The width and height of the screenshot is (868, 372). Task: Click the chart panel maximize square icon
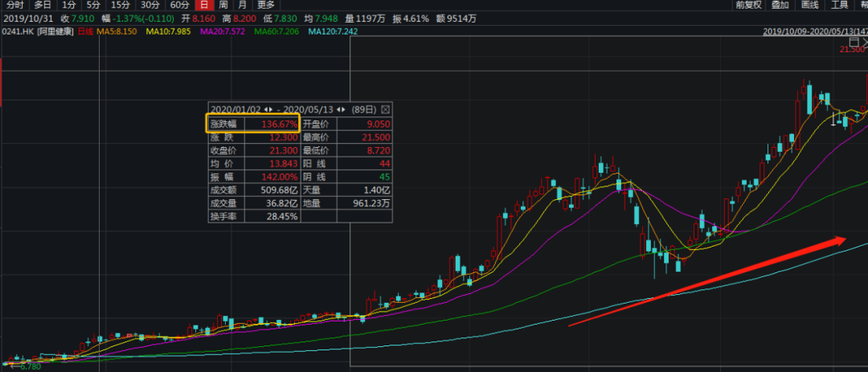pyautogui.click(x=854, y=42)
